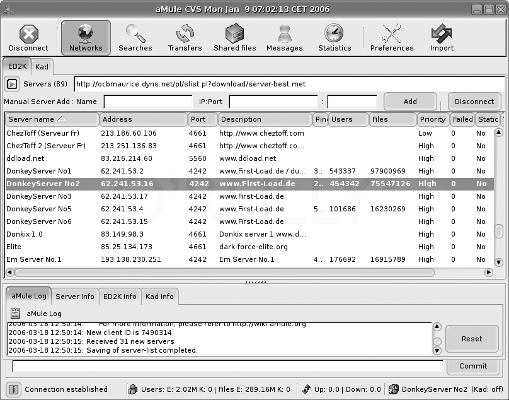Viewport: 509px width, 400px height.
Task: Go to Transfers in the toolbar
Action: 185,38
